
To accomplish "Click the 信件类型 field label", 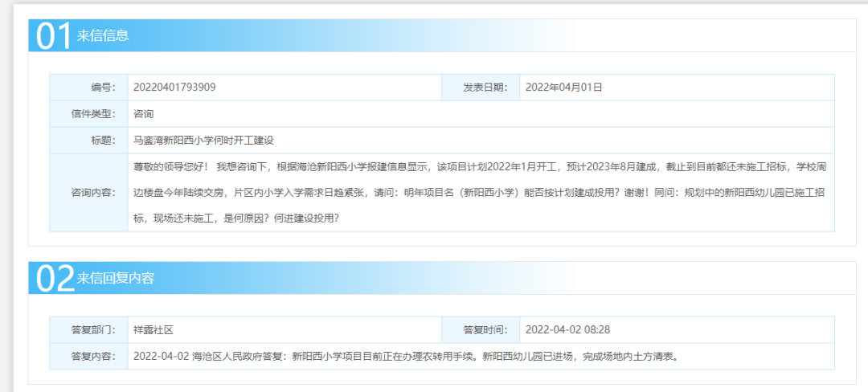I will coord(93,113).
